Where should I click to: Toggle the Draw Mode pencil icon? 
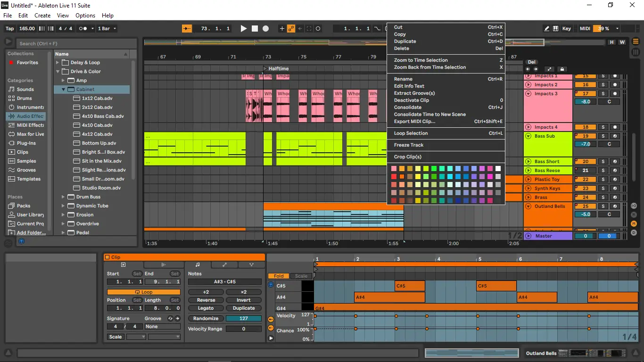(546, 29)
